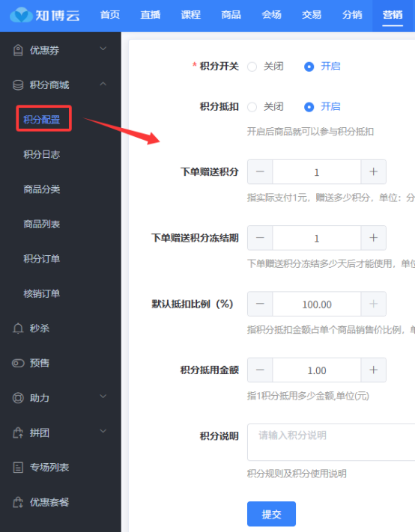This screenshot has height=532, width=415.
Task: Open the 专场列表 list icon
Action: 18,467
